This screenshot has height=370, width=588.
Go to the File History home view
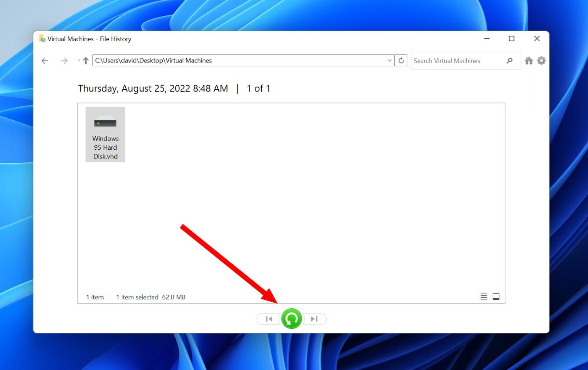(529, 60)
